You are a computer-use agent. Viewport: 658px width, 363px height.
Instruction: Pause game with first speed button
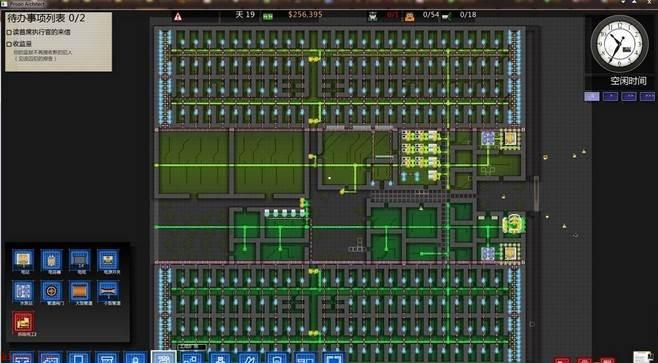coord(592,97)
